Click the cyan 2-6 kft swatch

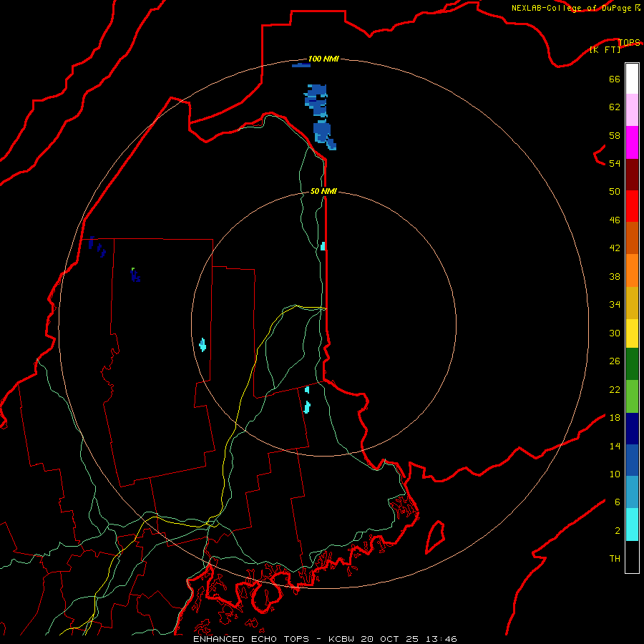632,525
